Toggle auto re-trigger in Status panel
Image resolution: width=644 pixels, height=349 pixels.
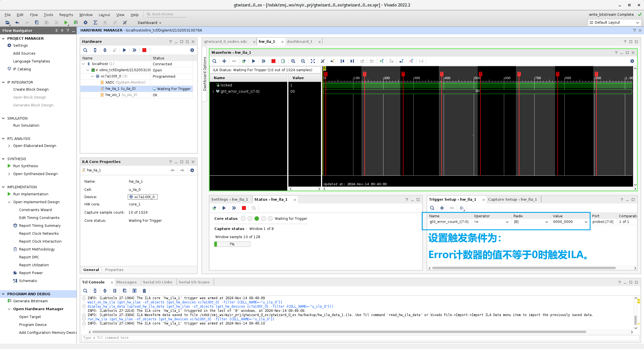pyautogui.click(x=214, y=208)
